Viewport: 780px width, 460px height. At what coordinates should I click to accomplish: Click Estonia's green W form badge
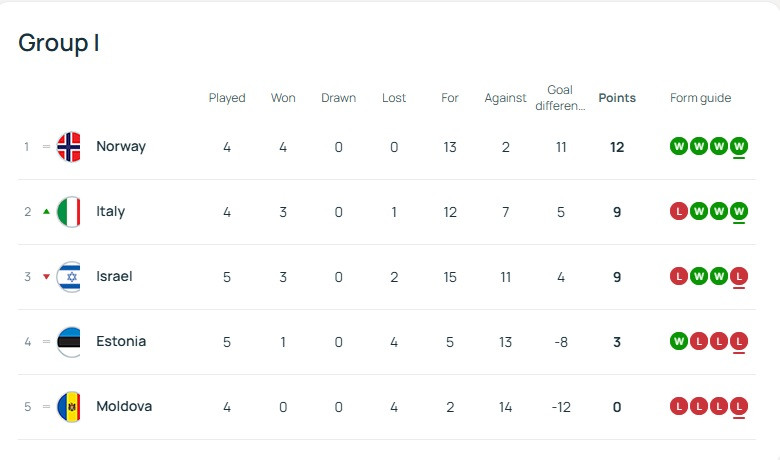pos(679,342)
